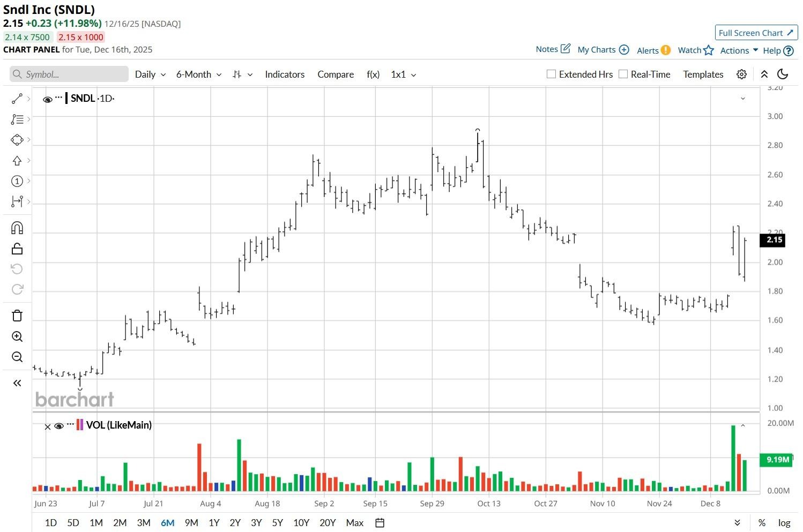803x532 pixels.
Task: Expand the volume pane chevron
Action: pos(743,425)
